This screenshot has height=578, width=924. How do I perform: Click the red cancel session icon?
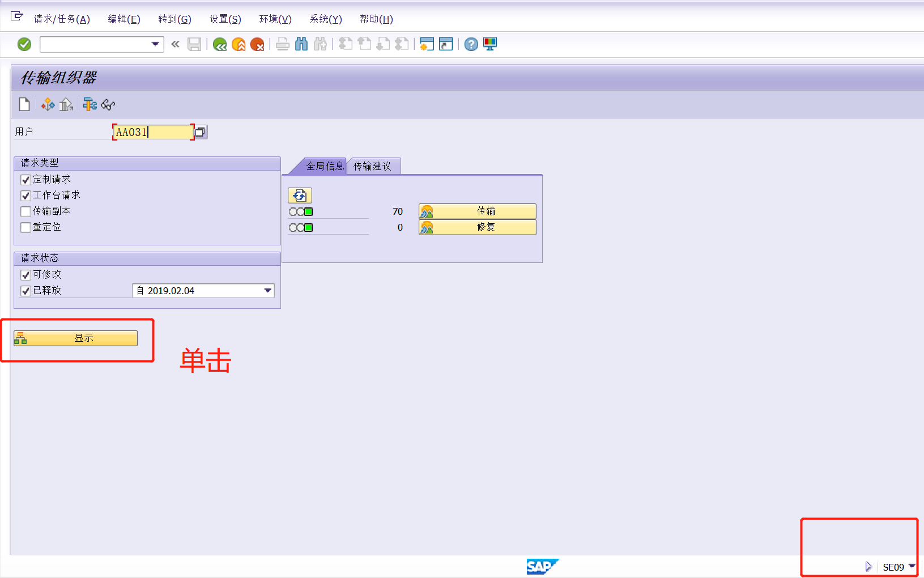pyautogui.click(x=258, y=44)
